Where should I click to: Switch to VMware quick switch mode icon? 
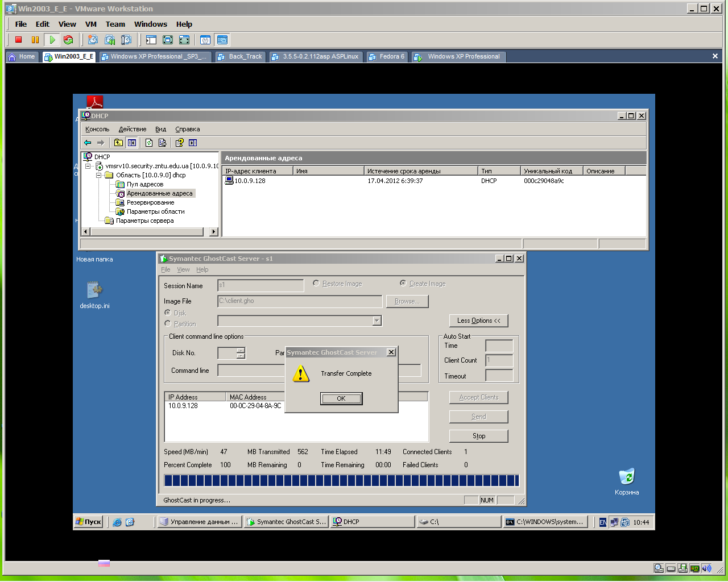184,40
